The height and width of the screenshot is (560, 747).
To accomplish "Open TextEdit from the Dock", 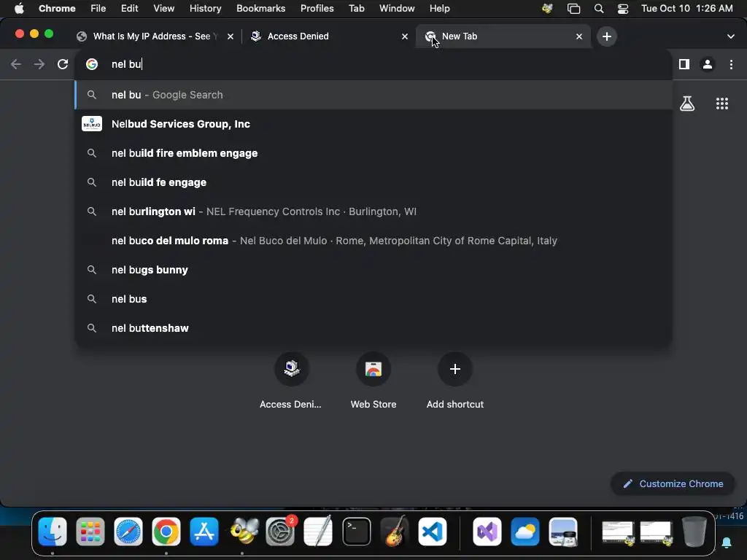I will [x=318, y=531].
